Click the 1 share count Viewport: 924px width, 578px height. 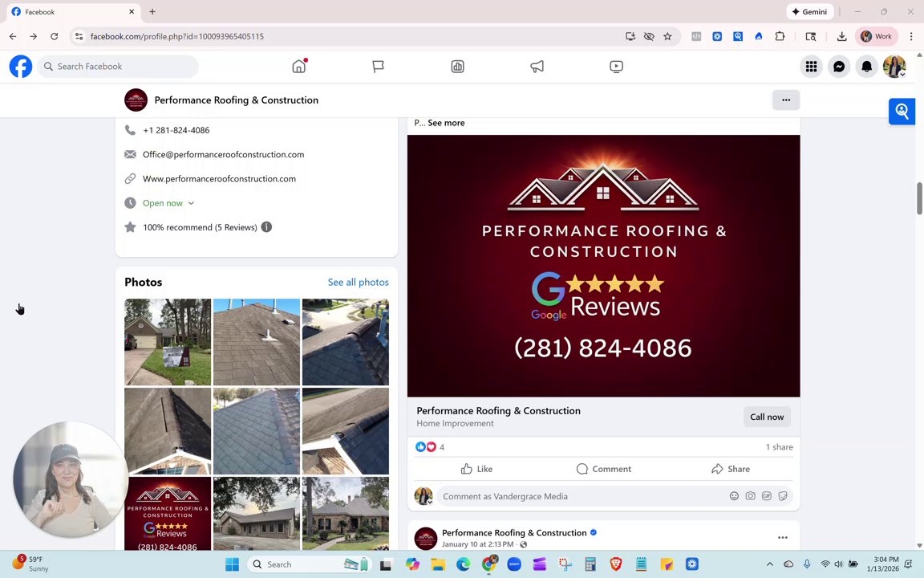click(779, 447)
